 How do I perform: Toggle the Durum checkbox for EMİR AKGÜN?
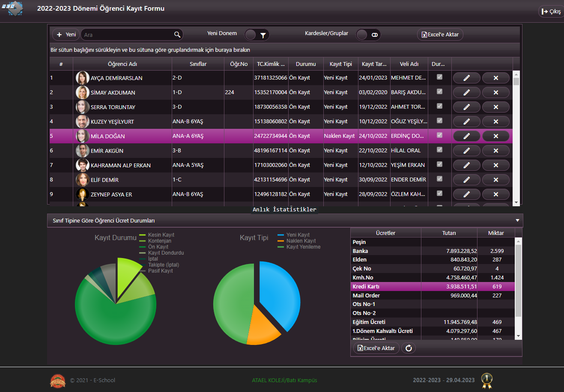coord(439,150)
